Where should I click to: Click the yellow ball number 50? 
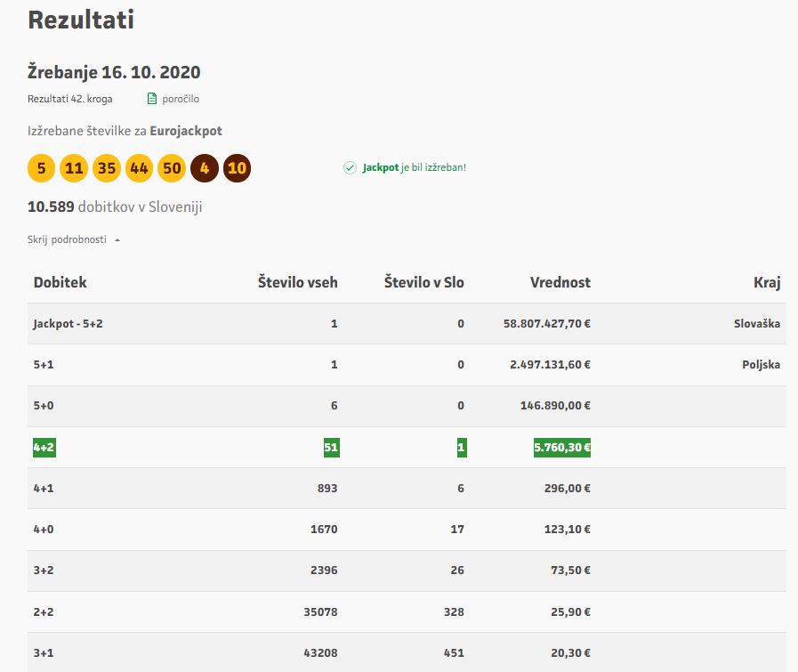172,168
